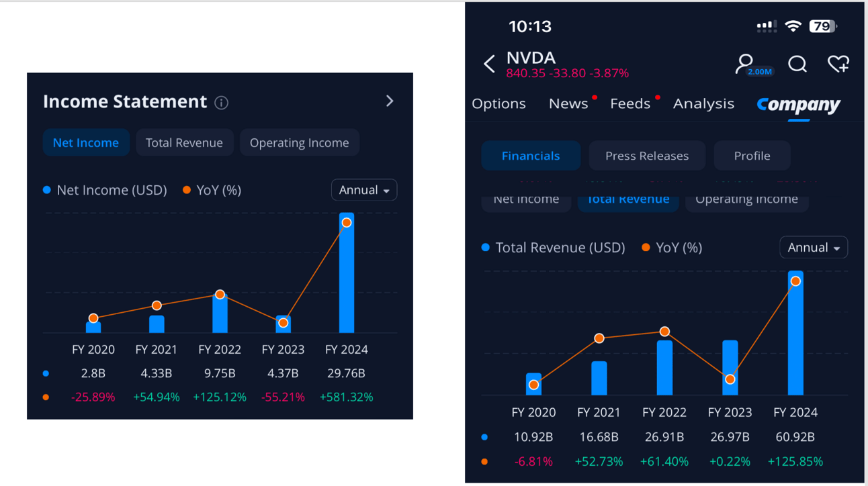
Task: Click the FY 2021 axis label in Net Income chart
Action: (157, 350)
